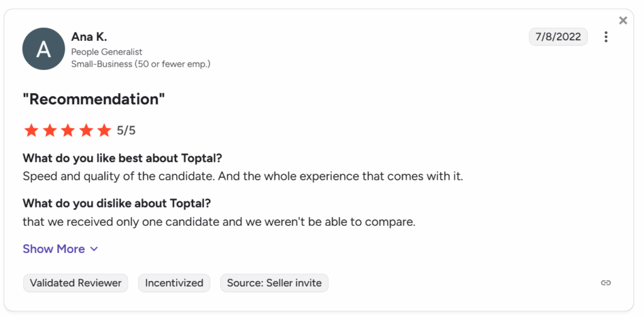Click the 7/8/2022 date badge
Viewport: 644px width, 317px height.
tap(558, 37)
